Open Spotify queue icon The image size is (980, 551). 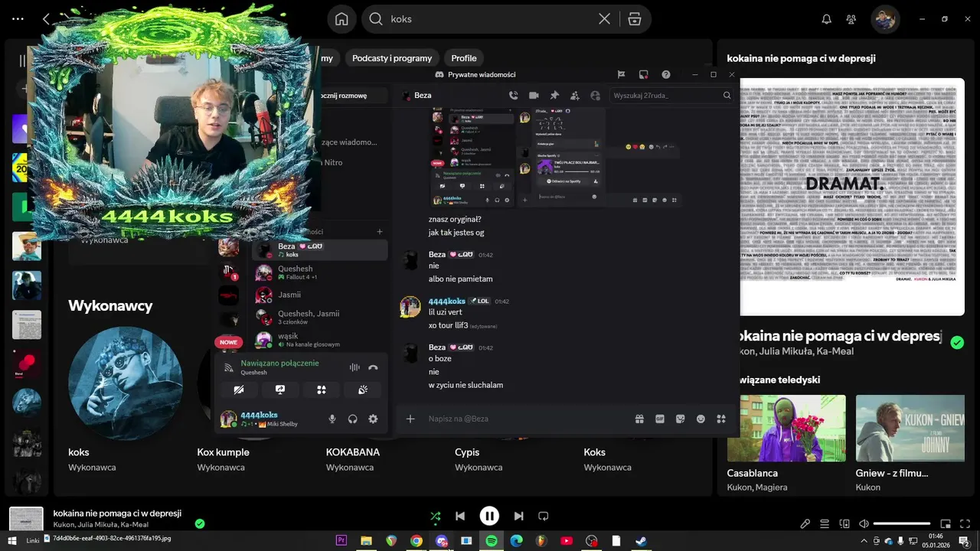(x=825, y=523)
